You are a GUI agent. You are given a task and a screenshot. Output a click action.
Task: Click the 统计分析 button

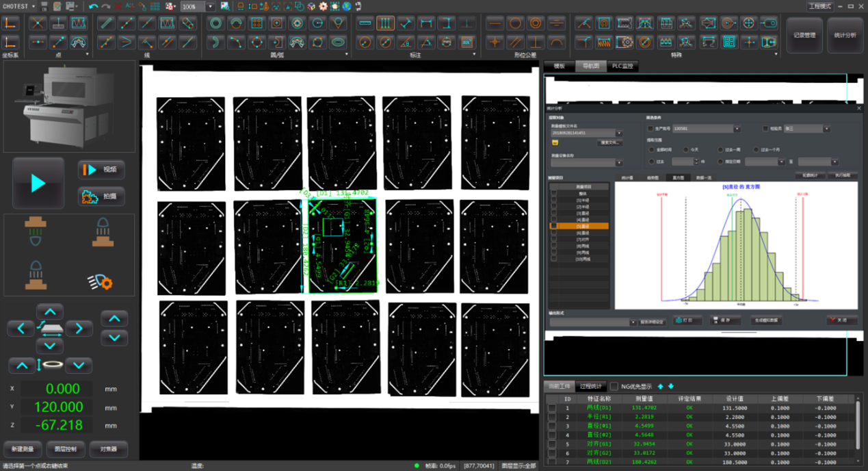tap(845, 34)
